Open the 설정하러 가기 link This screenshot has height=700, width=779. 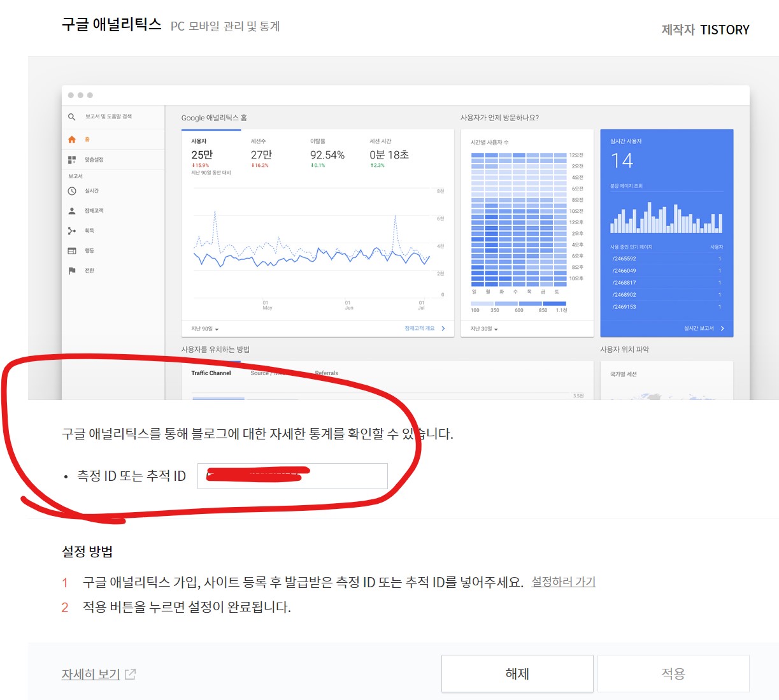tap(563, 582)
